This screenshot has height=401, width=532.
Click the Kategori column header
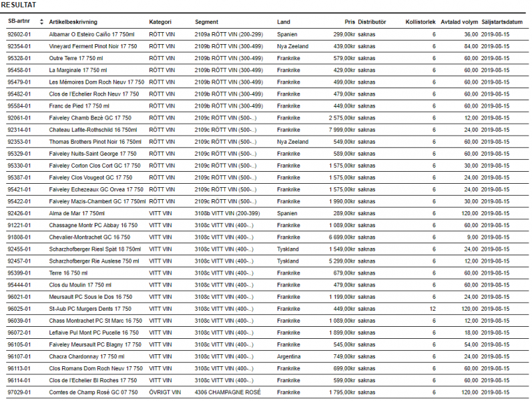coord(160,22)
